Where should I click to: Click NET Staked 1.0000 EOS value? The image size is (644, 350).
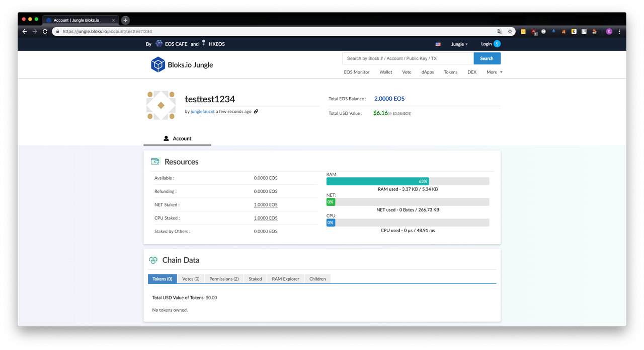coord(266,204)
